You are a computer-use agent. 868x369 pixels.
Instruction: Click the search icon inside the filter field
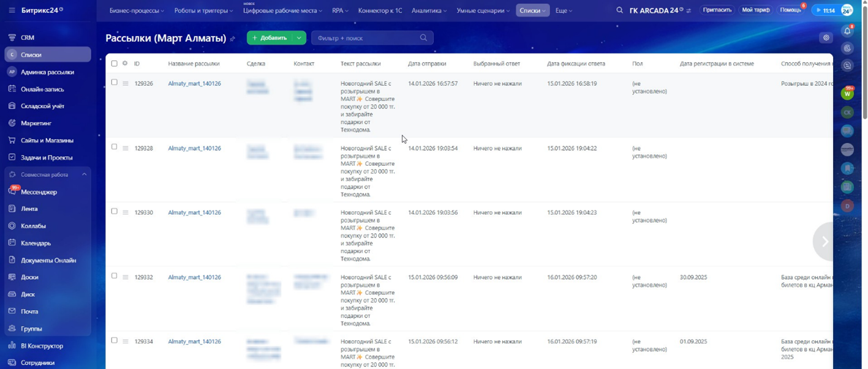coord(423,38)
